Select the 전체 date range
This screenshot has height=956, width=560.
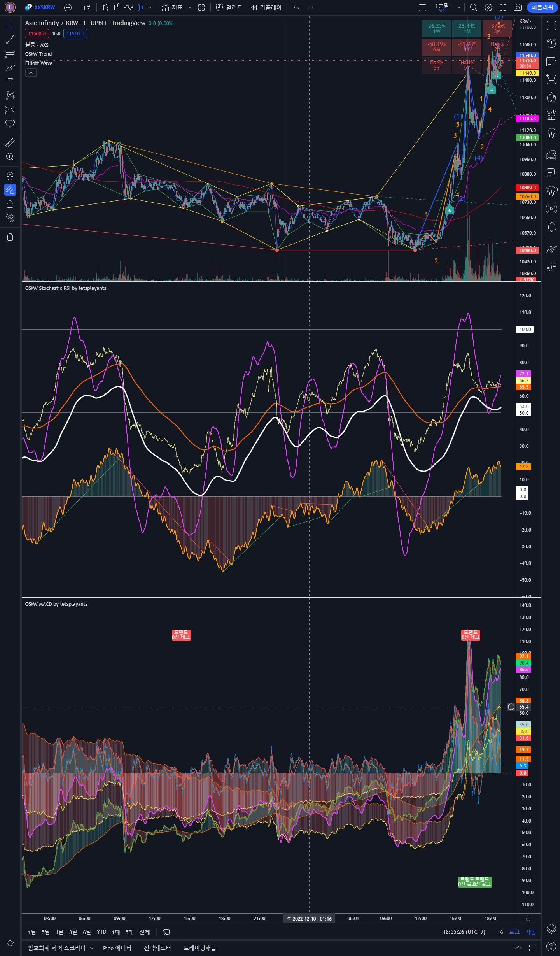(145, 932)
